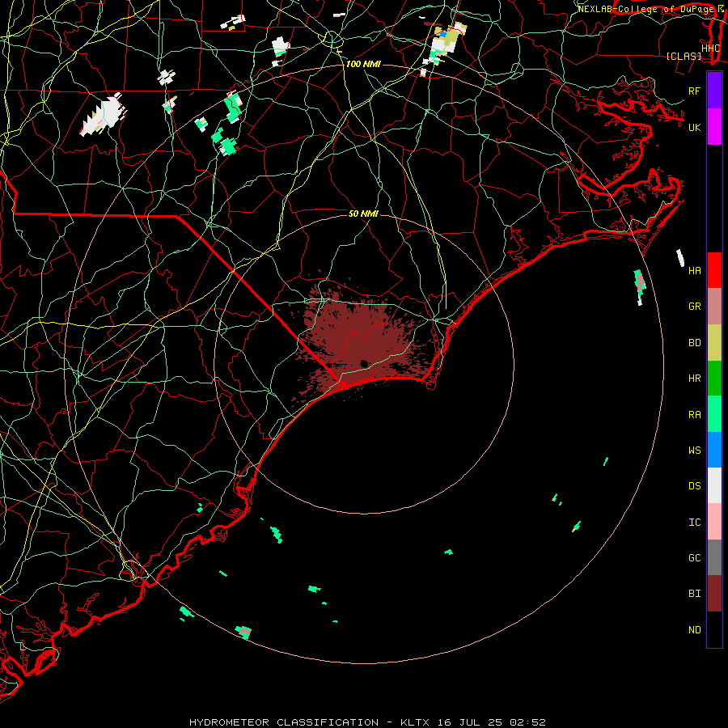The height and width of the screenshot is (728, 728).
Task: Click the GR legend label
Action: [694, 307]
